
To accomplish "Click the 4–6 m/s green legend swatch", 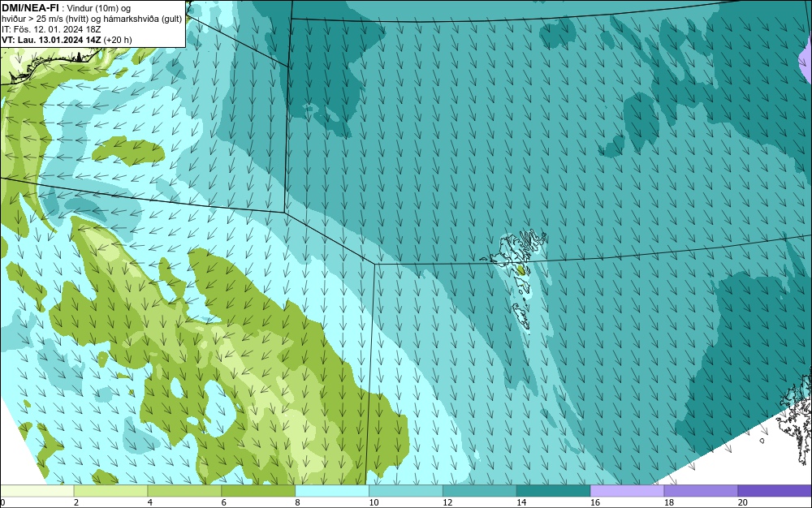I will coord(184,490).
